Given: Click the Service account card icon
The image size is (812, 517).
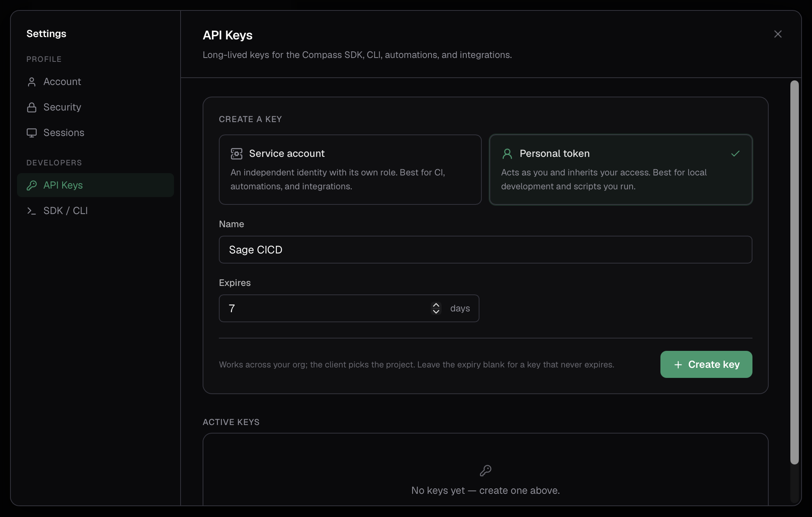Looking at the screenshot, I should (237, 154).
